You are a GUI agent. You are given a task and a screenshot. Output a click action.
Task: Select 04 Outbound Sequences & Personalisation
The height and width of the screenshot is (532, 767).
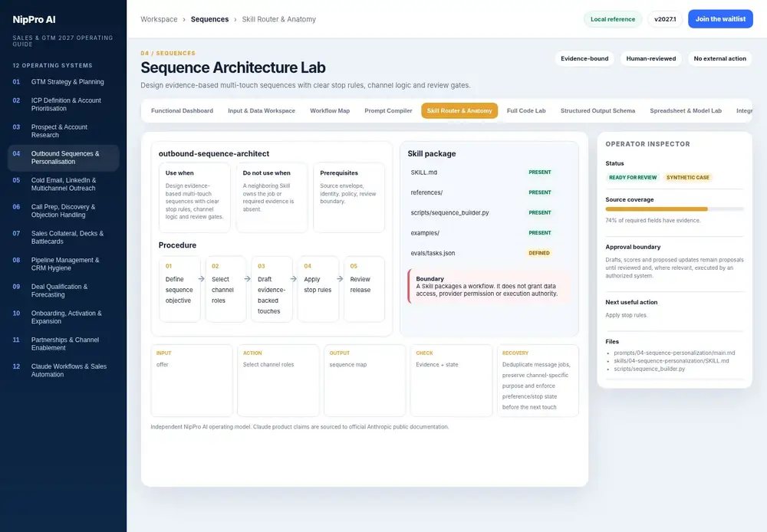[63, 157]
